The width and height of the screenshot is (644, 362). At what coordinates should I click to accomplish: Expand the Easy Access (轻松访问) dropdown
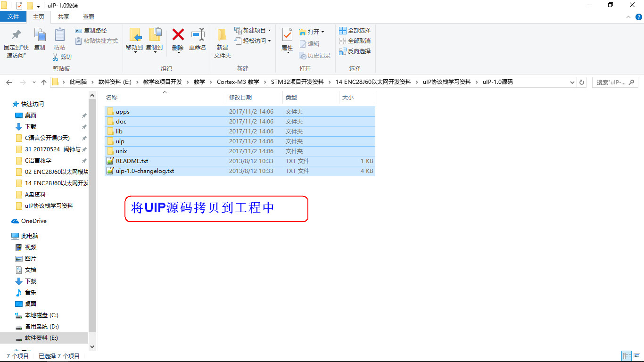[x=254, y=41]
